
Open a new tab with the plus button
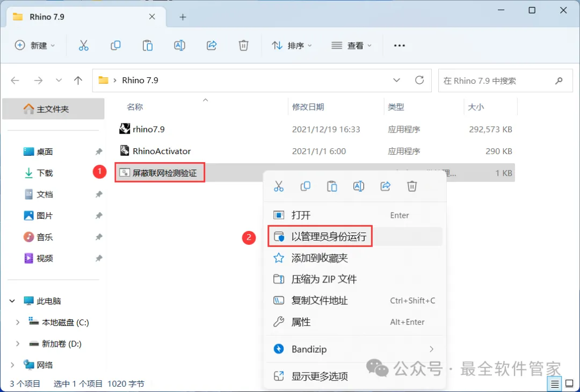point(183,17)
